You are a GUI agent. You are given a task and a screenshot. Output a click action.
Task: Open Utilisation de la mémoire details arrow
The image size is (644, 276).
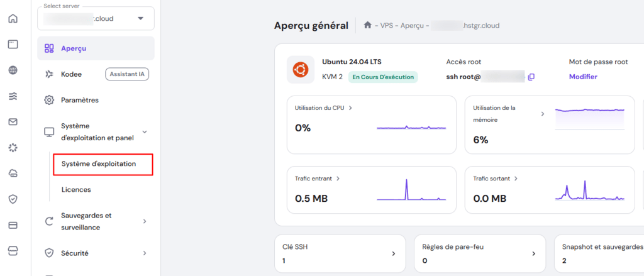coord(542,114)
